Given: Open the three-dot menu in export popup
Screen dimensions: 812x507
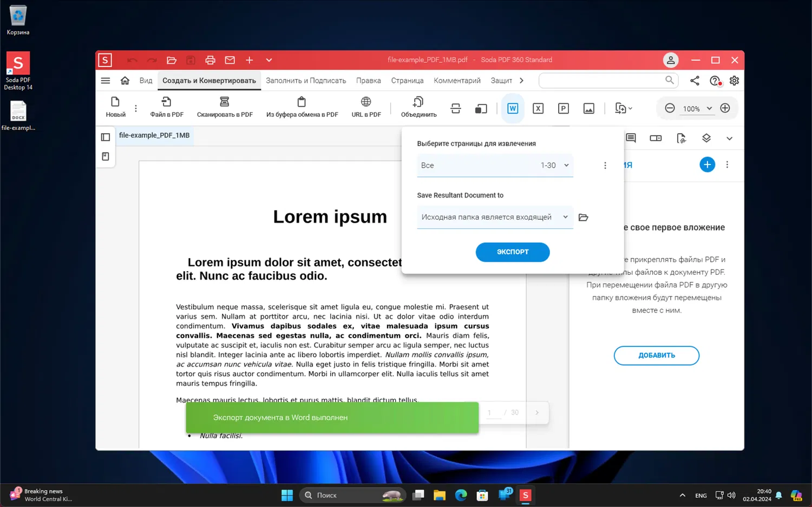Looking at the screenshot, I should (605, 166).
